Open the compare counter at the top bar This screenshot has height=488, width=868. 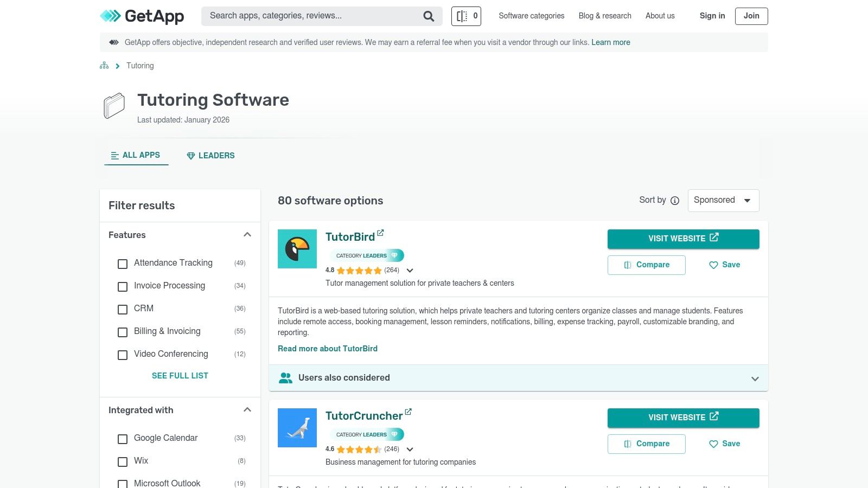(465, 16)
